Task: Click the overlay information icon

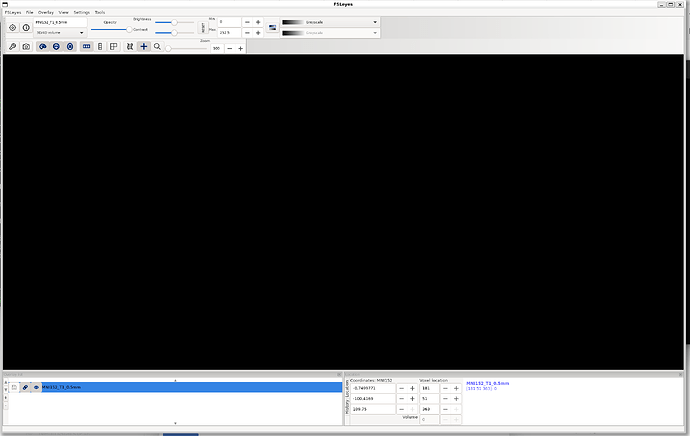Action: (x=26, y=27)
